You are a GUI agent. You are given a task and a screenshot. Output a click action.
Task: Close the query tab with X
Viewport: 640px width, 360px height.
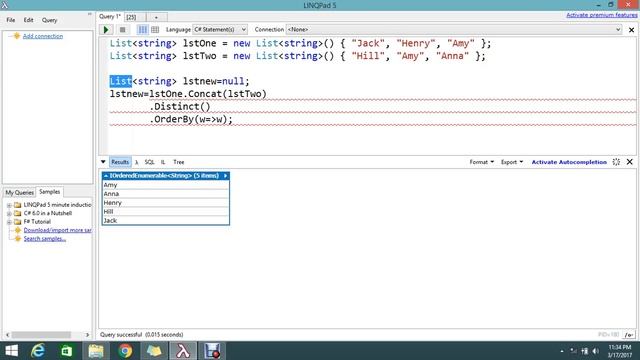click(631, 30)
